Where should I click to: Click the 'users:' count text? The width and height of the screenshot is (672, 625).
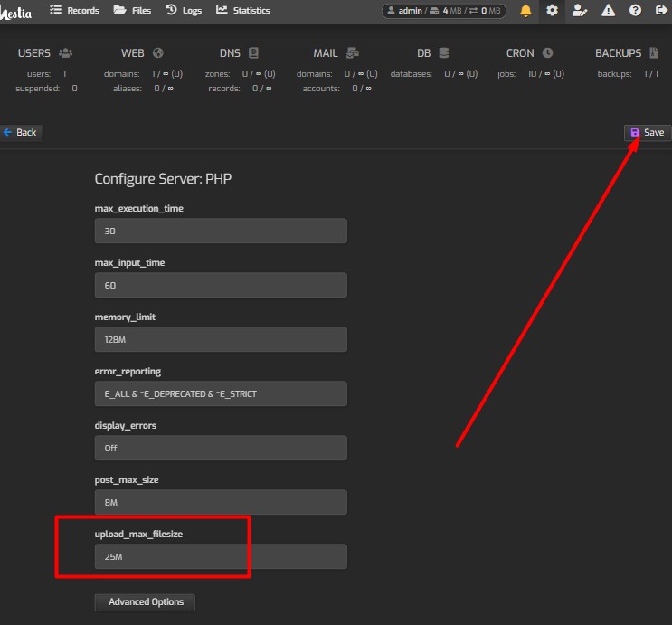coord(46,74)
